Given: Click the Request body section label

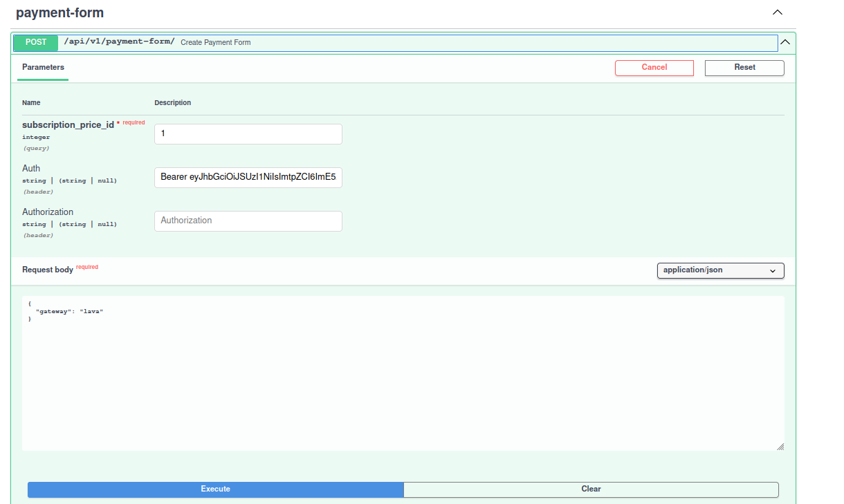Looking at the screenshot, I should 47,270.
